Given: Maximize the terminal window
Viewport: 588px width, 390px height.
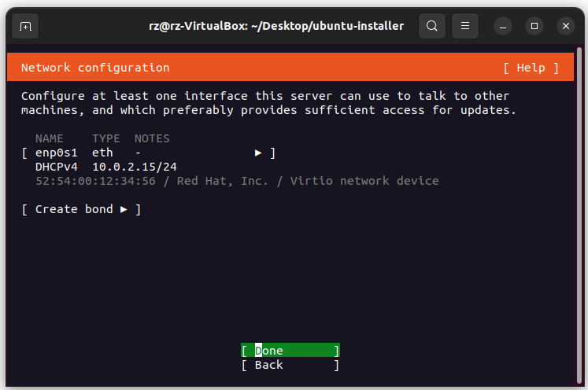Looking at the screenshot, I should tap(534, 26).
